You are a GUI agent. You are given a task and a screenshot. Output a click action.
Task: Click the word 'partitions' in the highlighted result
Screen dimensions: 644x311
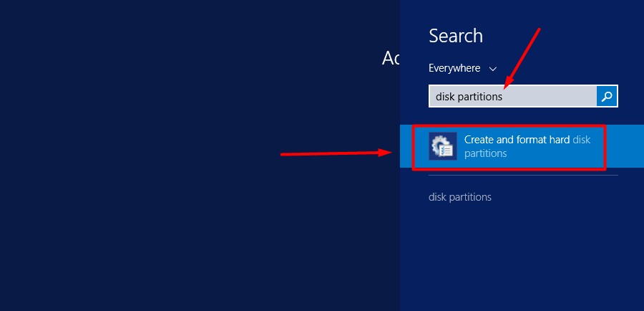tap(485, 153)
